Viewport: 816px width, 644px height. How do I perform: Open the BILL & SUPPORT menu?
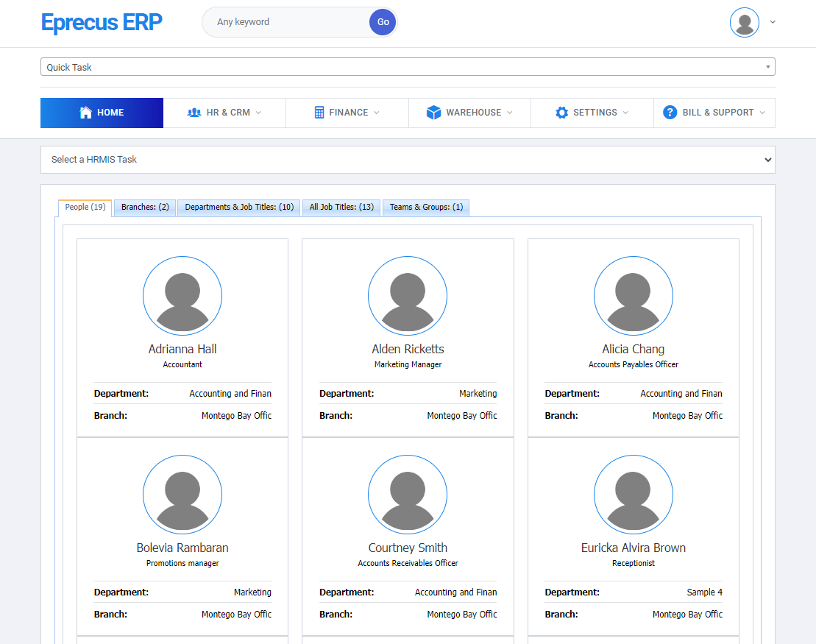pyautogui.click(x=714, y=113)
